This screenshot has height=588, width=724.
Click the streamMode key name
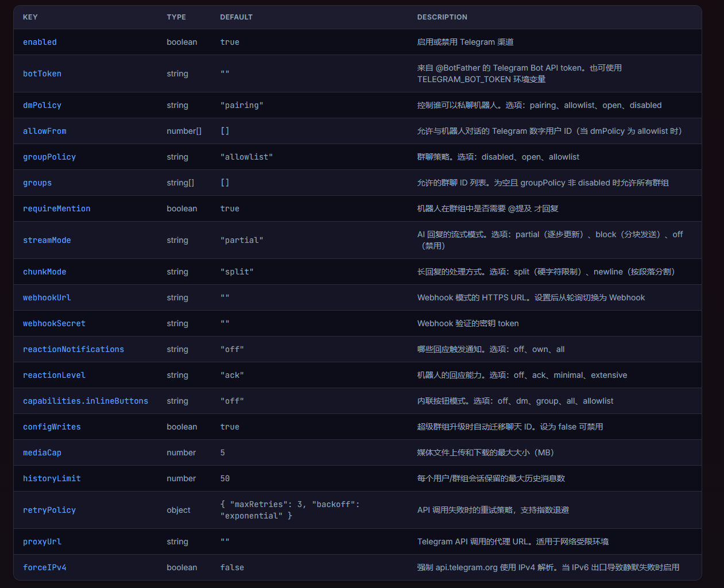tap(47, 240)
